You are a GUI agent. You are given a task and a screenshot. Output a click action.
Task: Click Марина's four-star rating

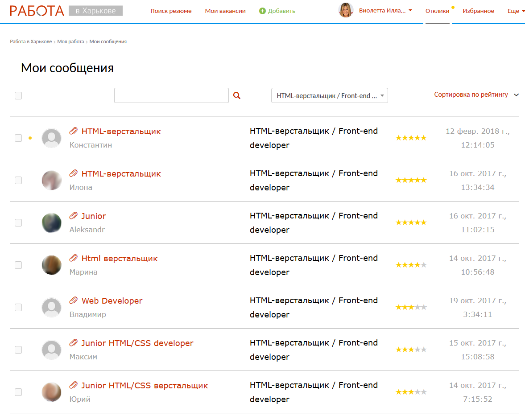[x=411, y=265]
